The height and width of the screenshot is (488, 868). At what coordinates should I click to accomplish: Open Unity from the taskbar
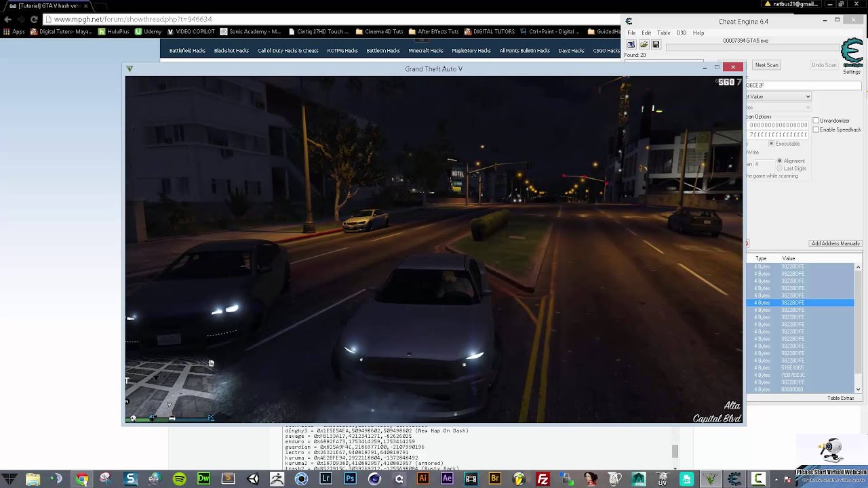pos(253,479)
